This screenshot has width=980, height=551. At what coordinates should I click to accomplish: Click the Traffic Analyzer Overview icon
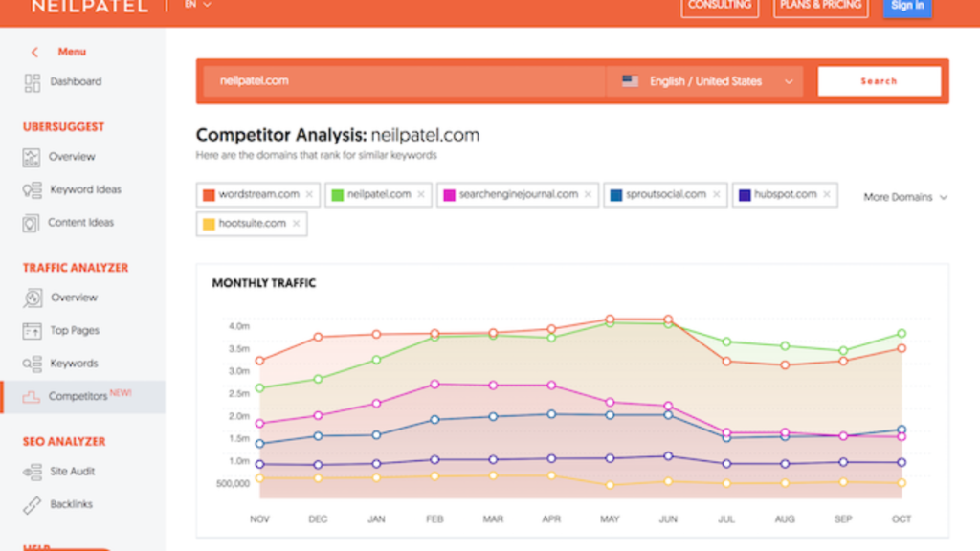33,298
